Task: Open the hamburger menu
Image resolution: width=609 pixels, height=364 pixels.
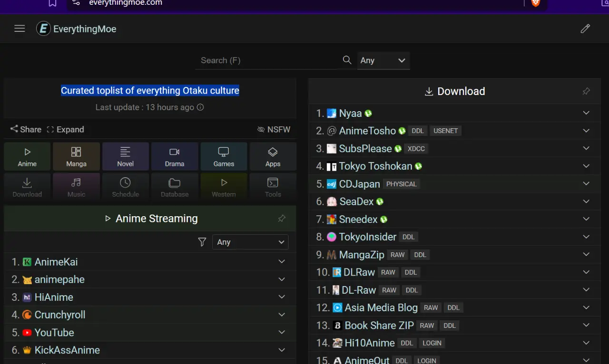Action: [x=20, y=29]
